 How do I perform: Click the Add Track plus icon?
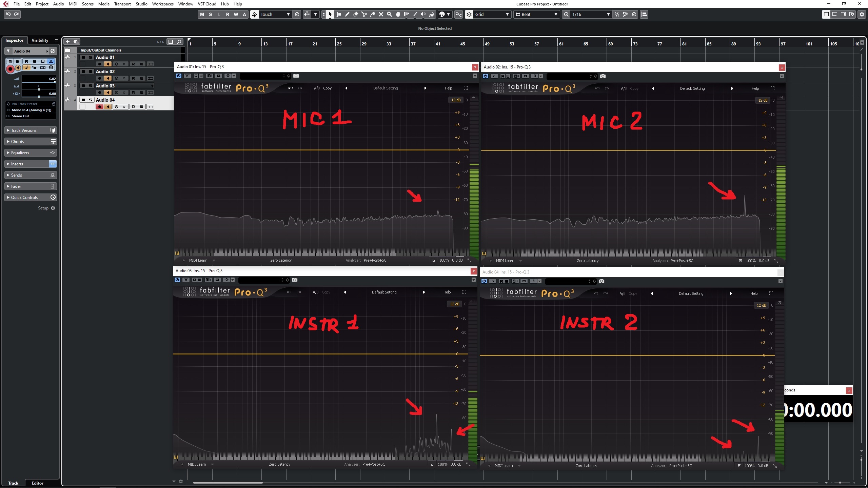coord(67,42)
